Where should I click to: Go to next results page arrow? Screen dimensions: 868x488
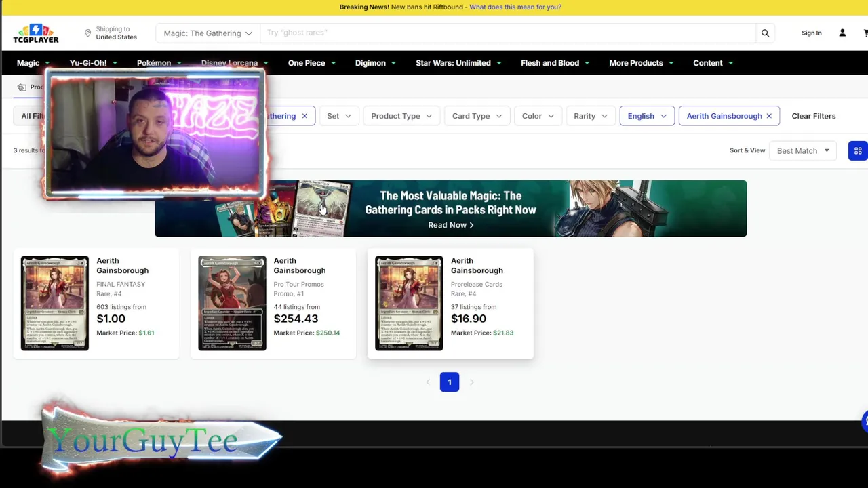[472, 382]
